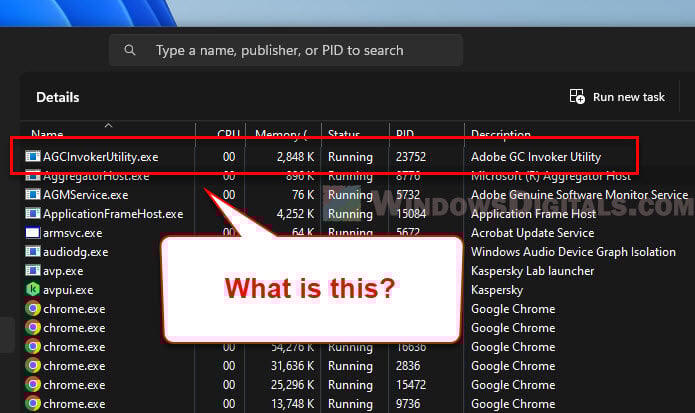Viewport: 695px width, 413px height.
Task: Click PID 15084 cell
Action: pos(411,214)
